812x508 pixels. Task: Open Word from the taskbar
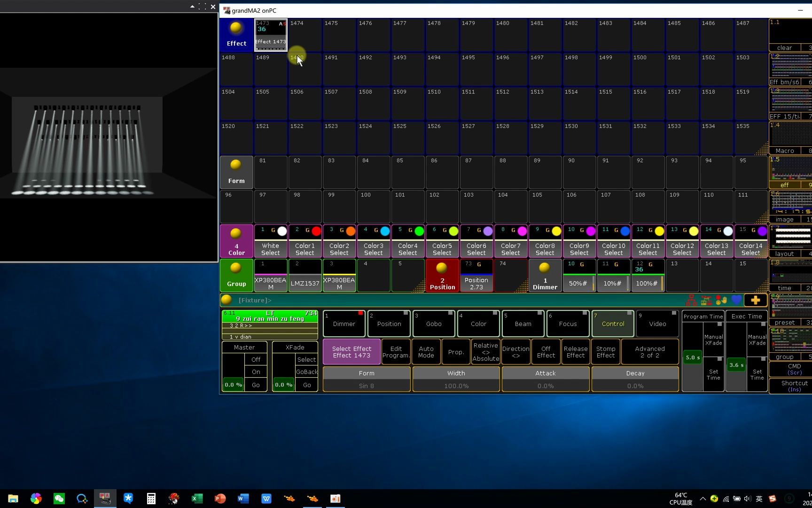click(x=243, y=499)
